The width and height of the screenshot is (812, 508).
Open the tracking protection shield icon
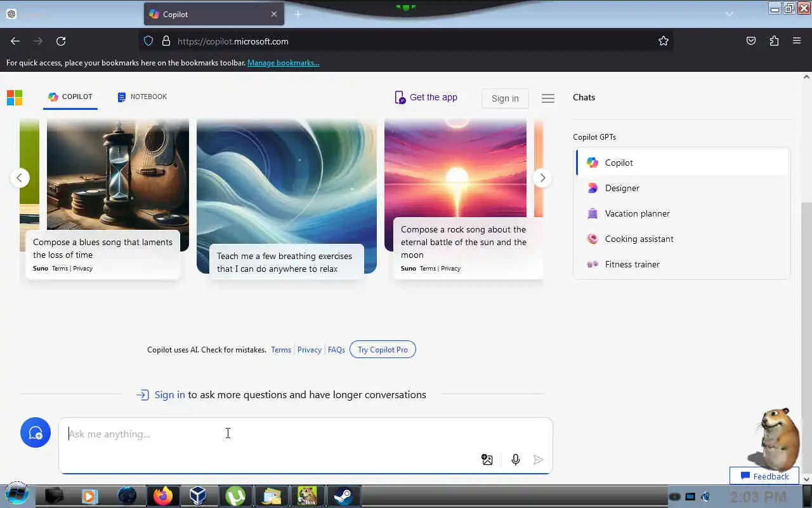click(x=148, y=41)
